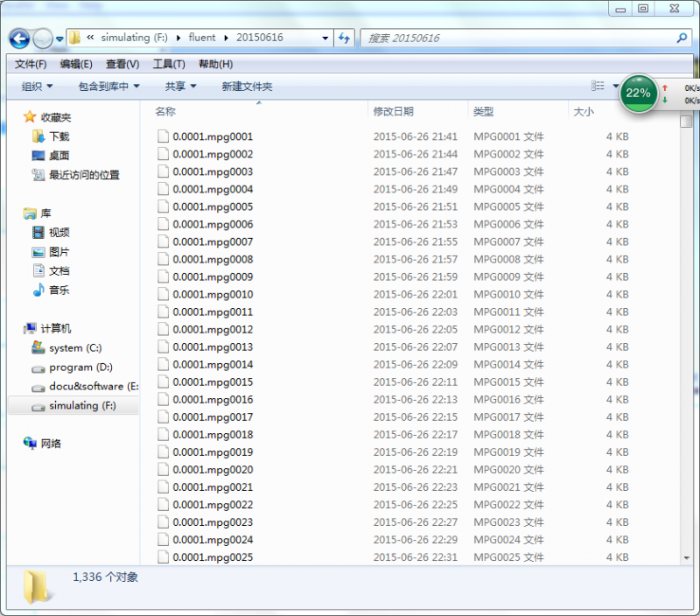Sort by the 类型 column header
The height and width of the screenshot is (616, 700).
pyautogui.click(x=483, y=112)
